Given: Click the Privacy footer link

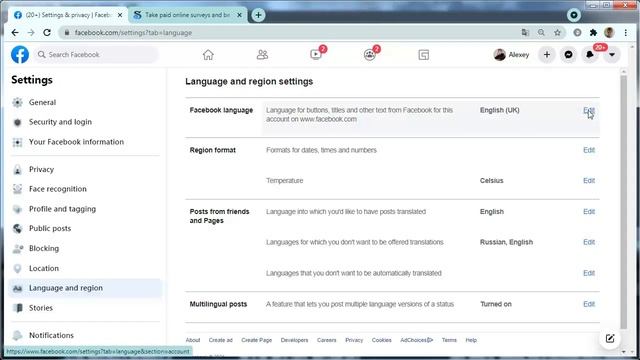Looking at the screenshot, I should 354,340.
